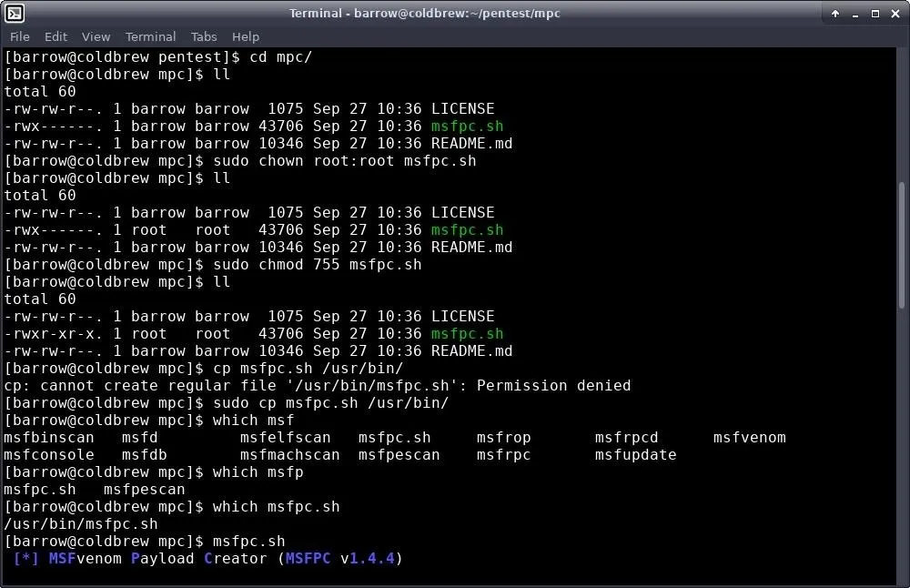Click the window title text in title bar
Viewport: 910px width, 588px height.
[424, 14]
